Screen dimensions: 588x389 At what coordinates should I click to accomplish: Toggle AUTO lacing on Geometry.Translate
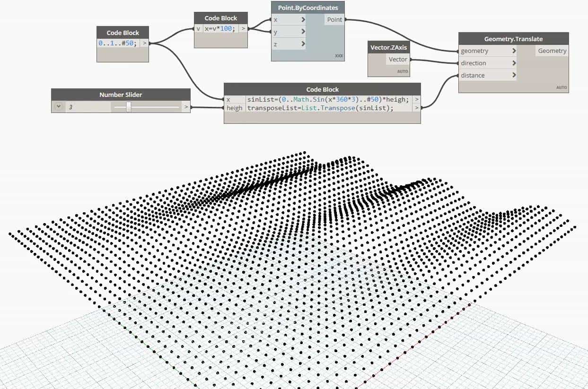[x=562, y=87]
